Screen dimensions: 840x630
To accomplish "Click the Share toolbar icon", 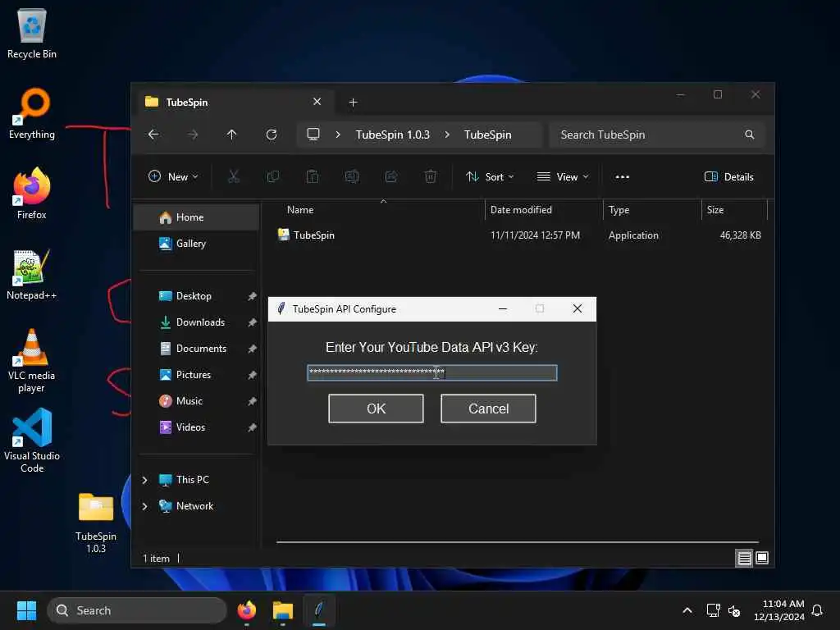I will point(391,176).
